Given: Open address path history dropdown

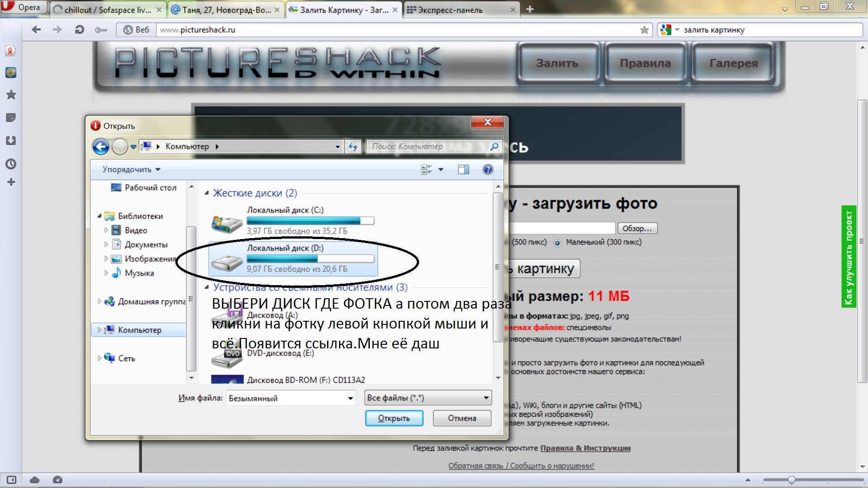Looking at the screenshot, I should coord(337,146).
